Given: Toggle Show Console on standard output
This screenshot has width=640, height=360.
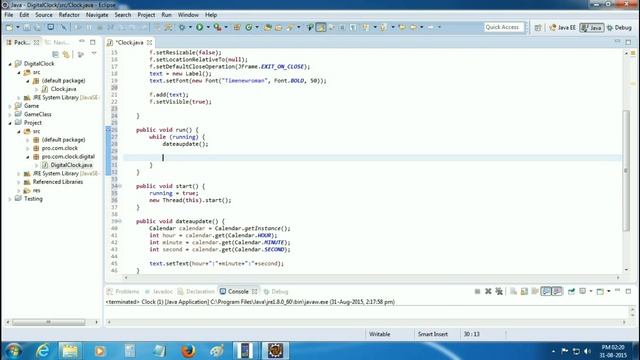Looking at the screenshot, I should [x=546, y=291].
